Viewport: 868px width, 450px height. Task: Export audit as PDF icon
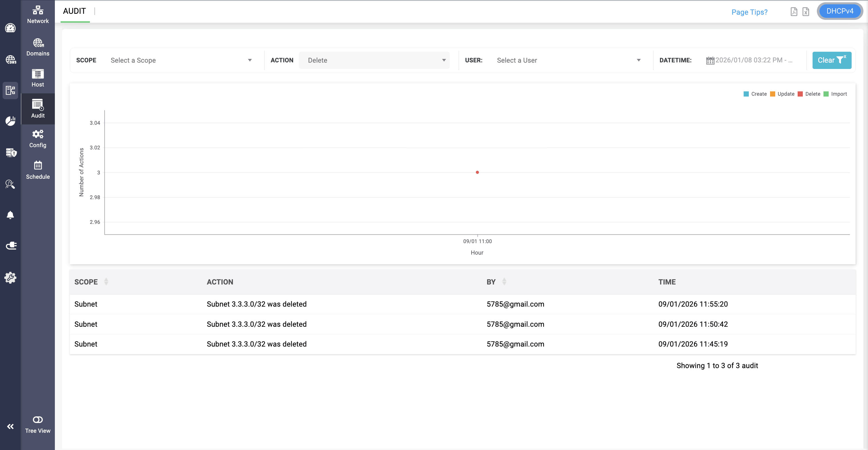click(794, 12)
